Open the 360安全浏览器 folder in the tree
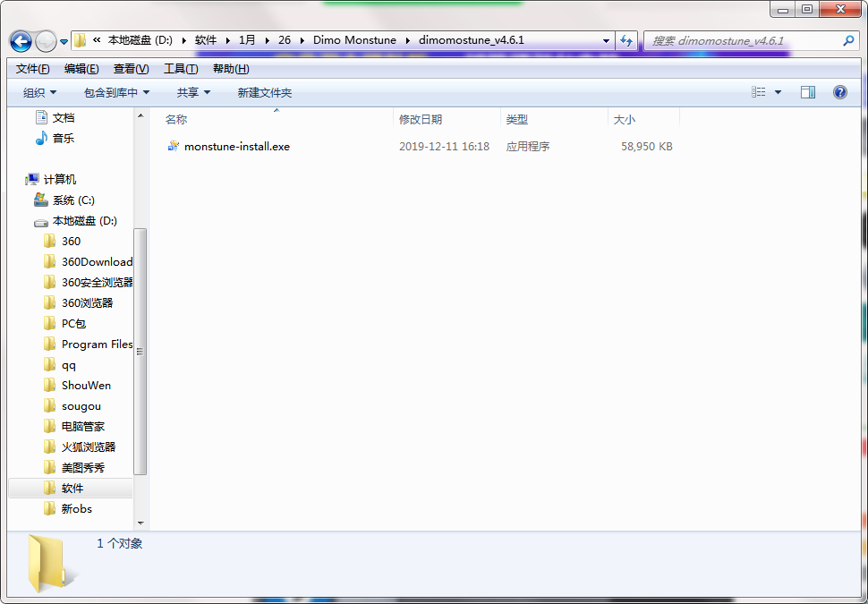This screenshot has height=604, width=868. coord(97,283)
